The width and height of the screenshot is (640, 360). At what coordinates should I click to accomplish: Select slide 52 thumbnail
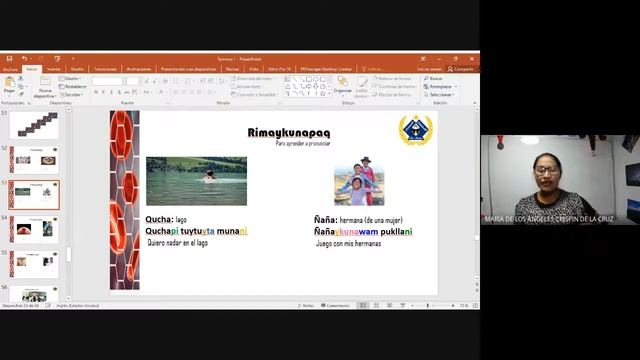[x=34, y=160]
